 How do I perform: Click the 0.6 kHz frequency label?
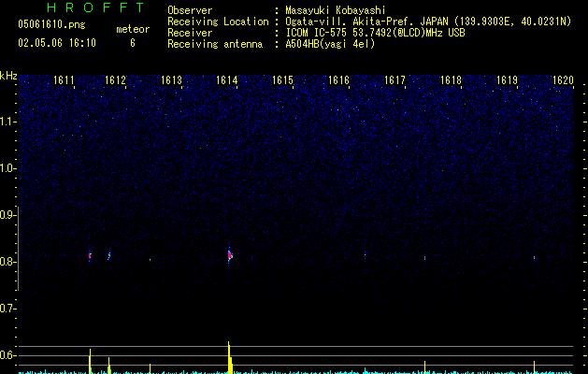tap(7, 355)
